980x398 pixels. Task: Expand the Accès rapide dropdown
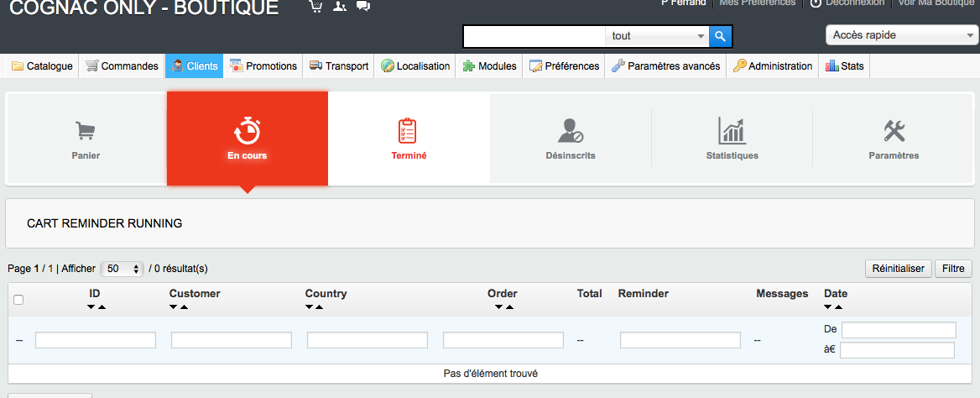pyautogui.click(x=900, y=35)
